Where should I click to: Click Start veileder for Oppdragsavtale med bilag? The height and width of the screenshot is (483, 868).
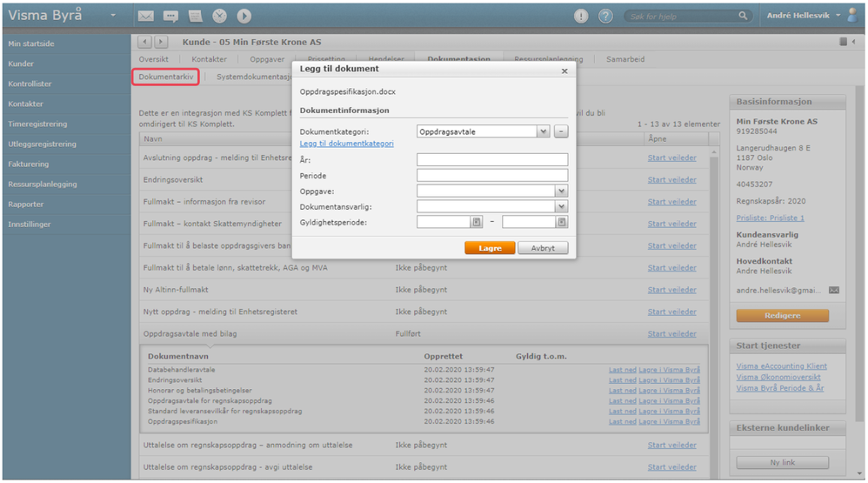[672, 334]
